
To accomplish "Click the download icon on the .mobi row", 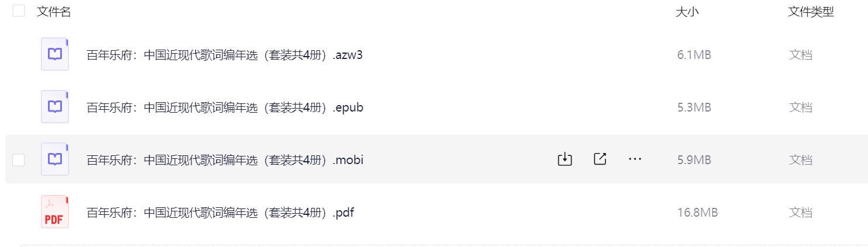I will coord(565,159).
